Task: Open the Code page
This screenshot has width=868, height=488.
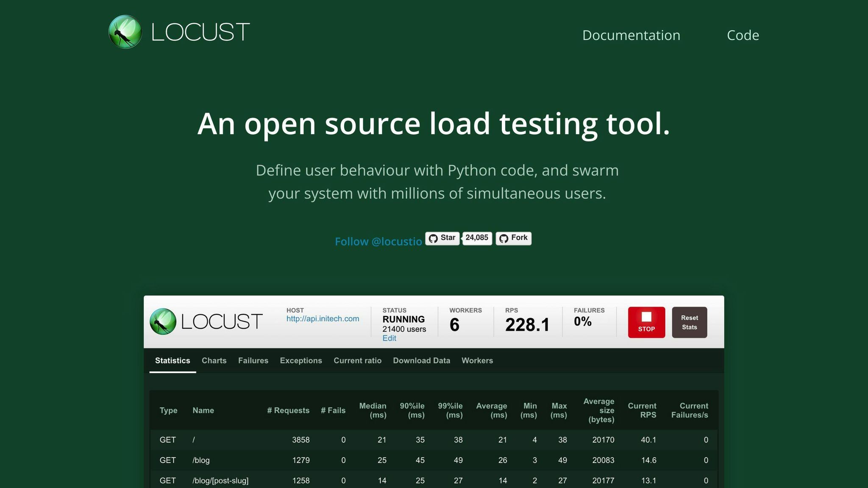Action: [743, 35]
